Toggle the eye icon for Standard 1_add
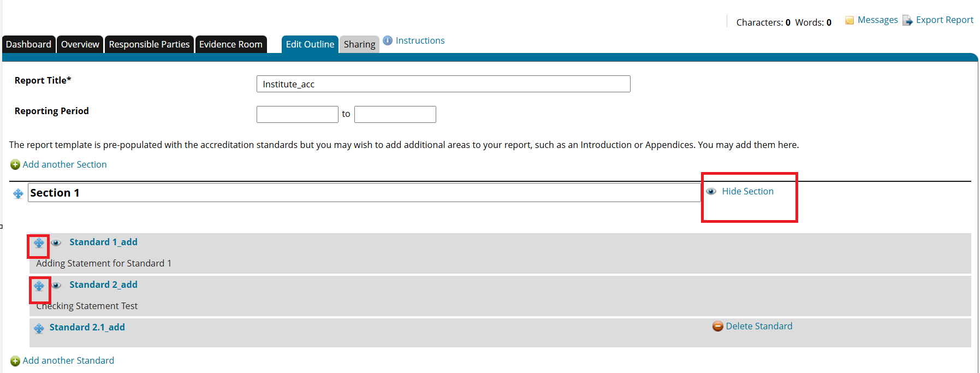Screen dimensions: 980x373 (56, 242)
